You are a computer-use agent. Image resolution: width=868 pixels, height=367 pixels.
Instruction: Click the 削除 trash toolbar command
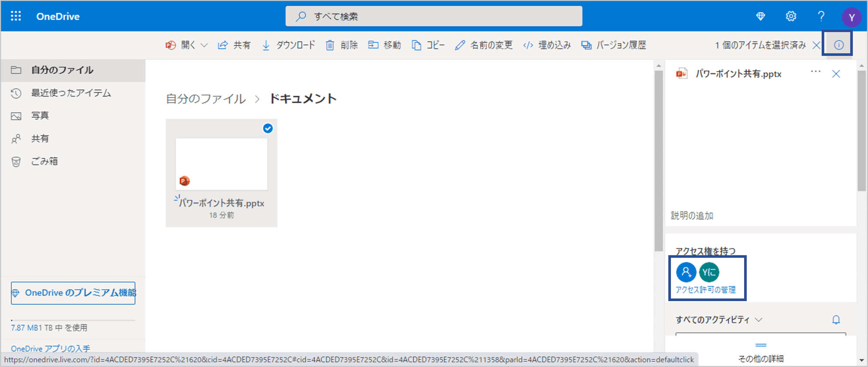pos(342,45)
